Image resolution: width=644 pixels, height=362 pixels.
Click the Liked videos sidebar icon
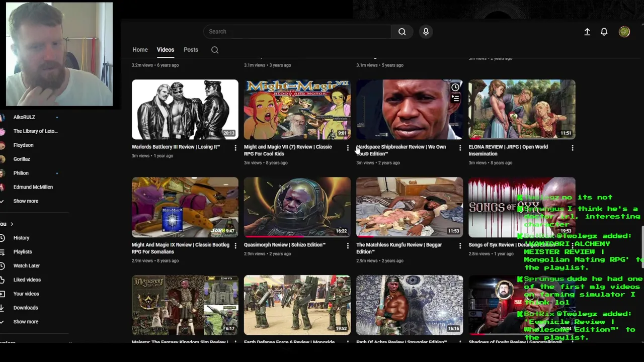point(3,280)
